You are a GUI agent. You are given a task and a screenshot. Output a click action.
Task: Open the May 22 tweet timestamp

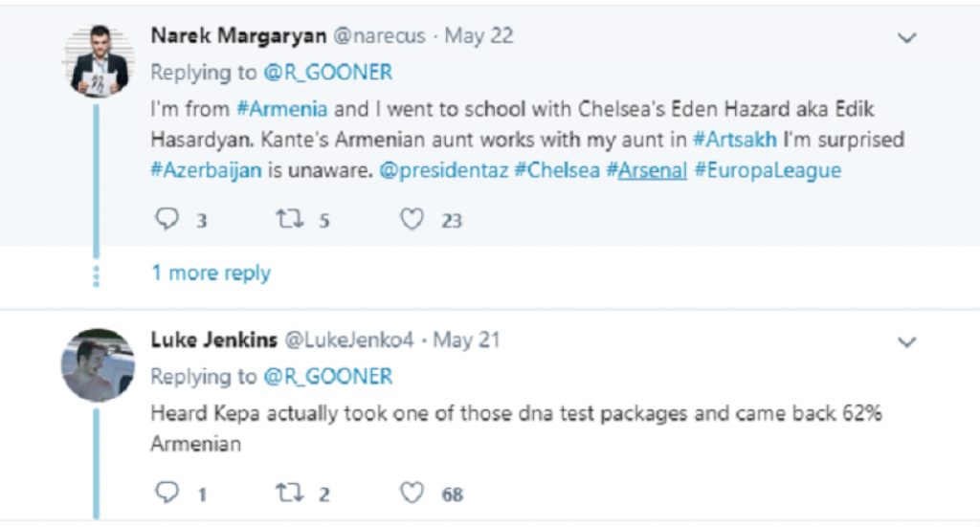(479, 36)
